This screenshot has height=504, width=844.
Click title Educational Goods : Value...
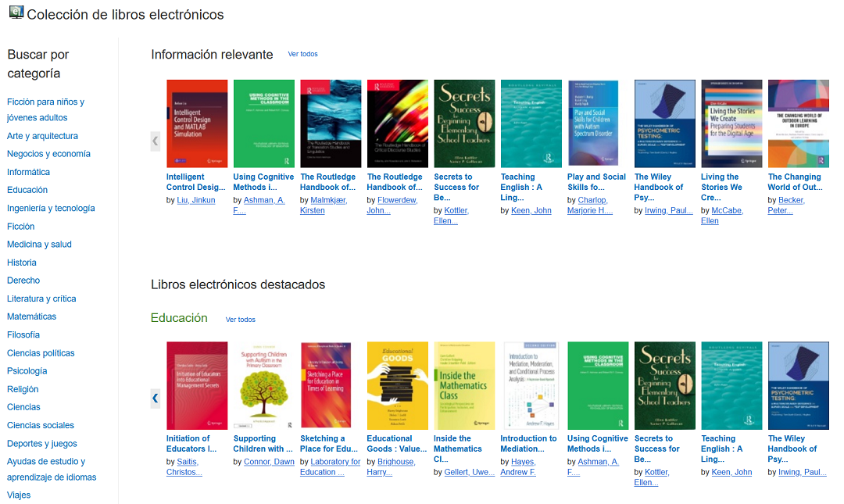pyautogui.click(x=397, y=444)
